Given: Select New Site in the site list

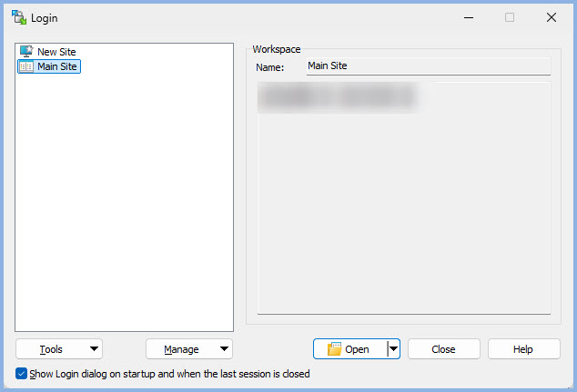Looking at the screenshot, I should coord(56,52).
